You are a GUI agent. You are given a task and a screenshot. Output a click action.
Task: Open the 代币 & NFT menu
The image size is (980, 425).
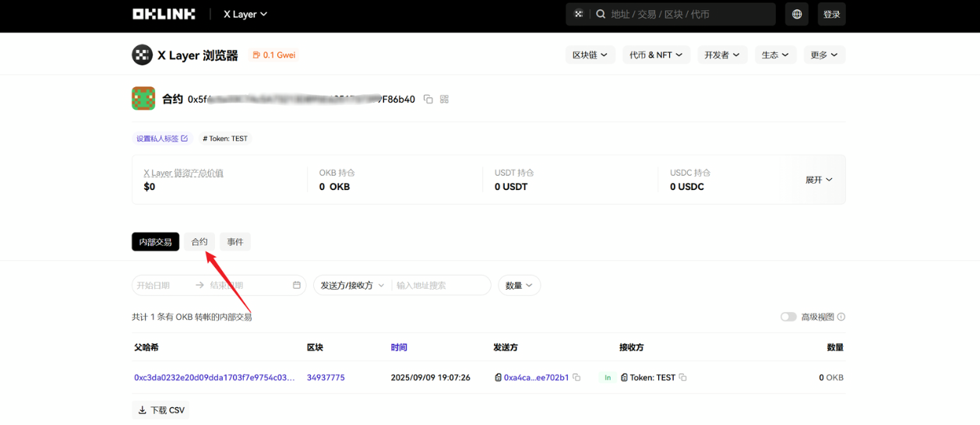pyautogui.click(x=656, y=54)
